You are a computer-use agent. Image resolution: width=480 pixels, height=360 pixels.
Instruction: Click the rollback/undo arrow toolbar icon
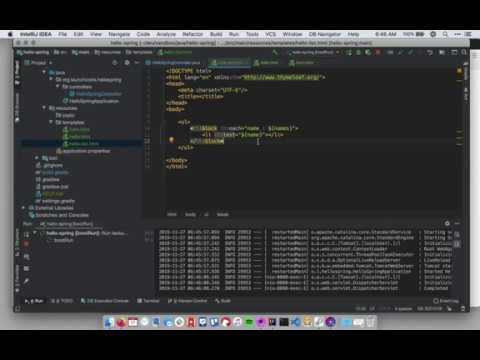point(430,52)
